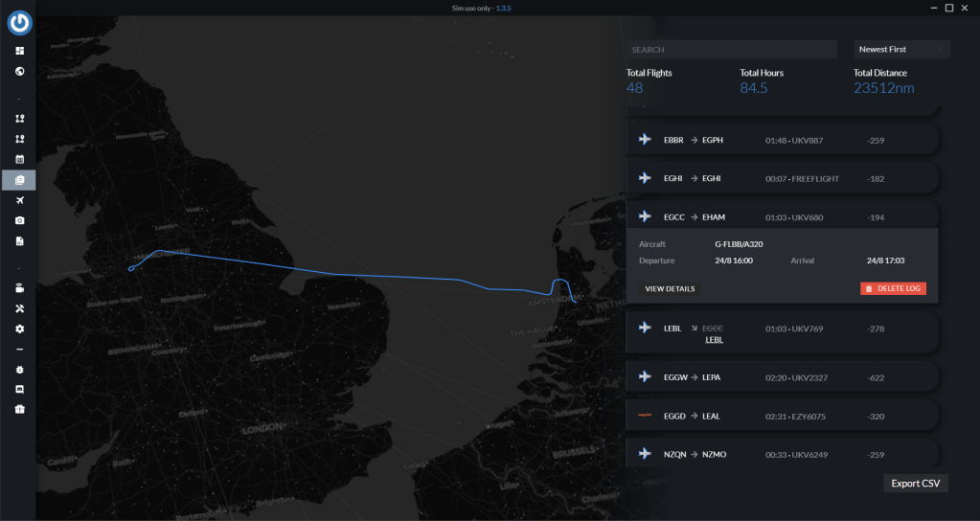Open the dashboard grid icon in sidebar
Viewport: 980px width, 521px height.
click(x=19, y=51)
